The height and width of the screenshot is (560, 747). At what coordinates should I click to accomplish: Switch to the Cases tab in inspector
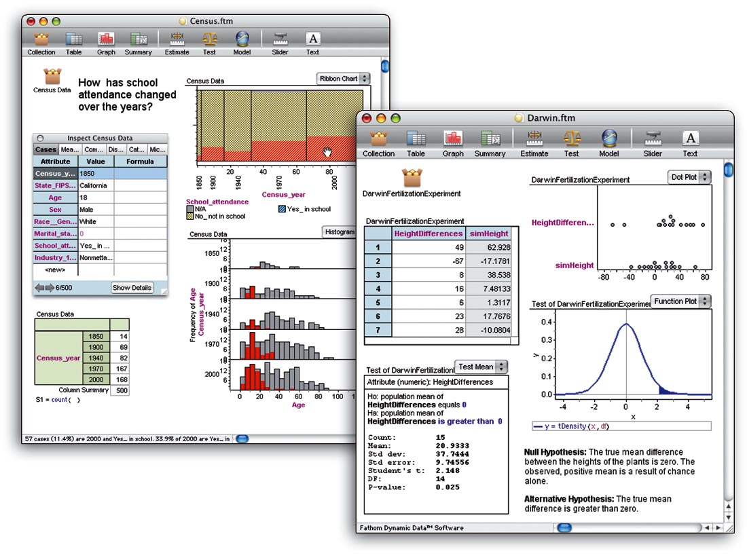45,149
